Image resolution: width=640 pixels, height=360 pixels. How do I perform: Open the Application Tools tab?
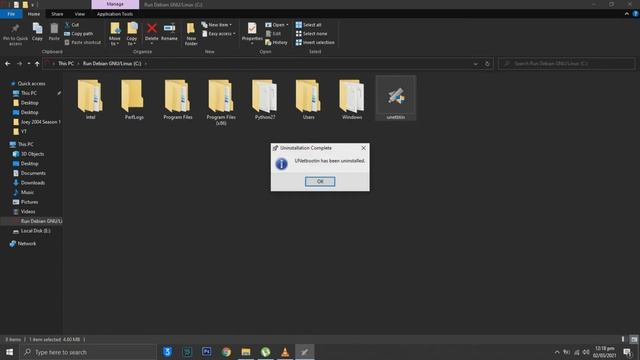tap(115, 14)
